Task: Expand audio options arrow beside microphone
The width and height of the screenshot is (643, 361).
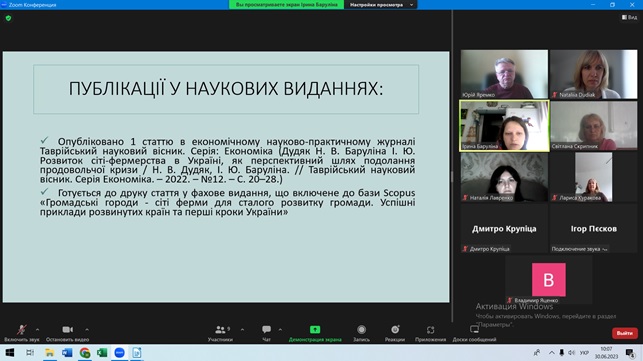Action: [x=37, y=329]
